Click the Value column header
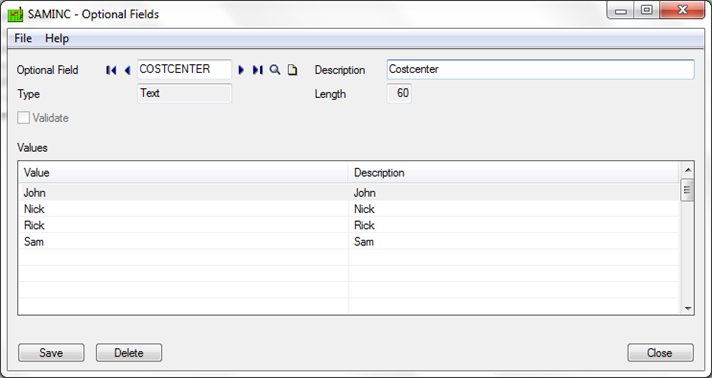 [183, 173]
